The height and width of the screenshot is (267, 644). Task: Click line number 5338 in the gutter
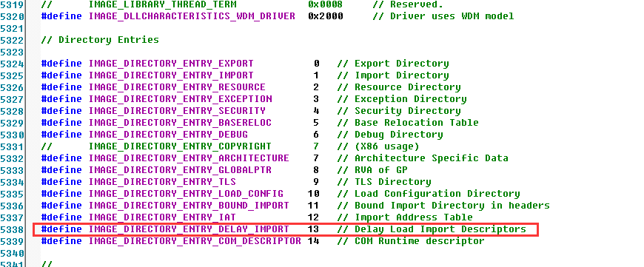pos(12,230)
